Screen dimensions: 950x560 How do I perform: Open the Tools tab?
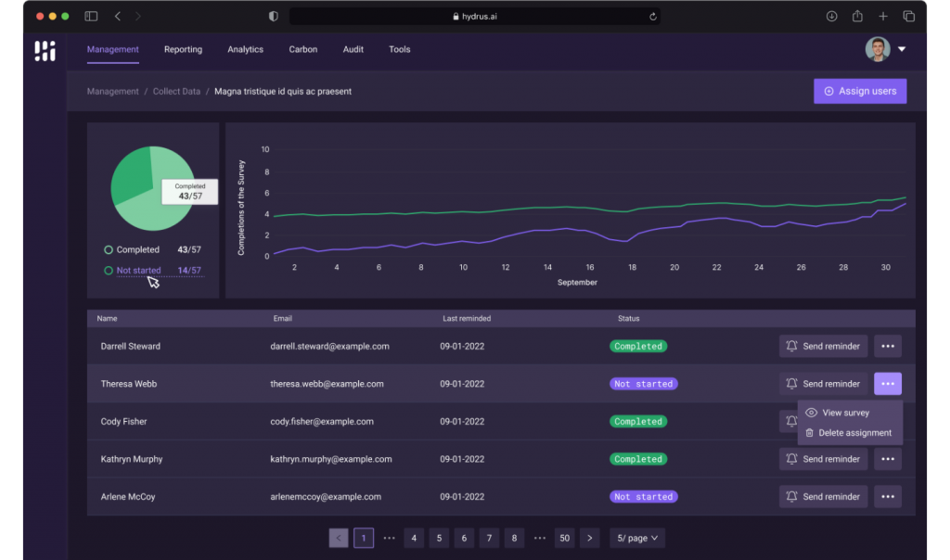coord(399,50)
